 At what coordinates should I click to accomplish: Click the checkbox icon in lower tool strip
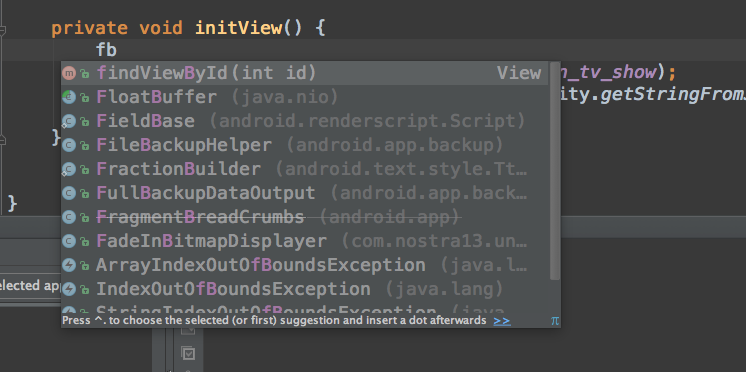189,353
